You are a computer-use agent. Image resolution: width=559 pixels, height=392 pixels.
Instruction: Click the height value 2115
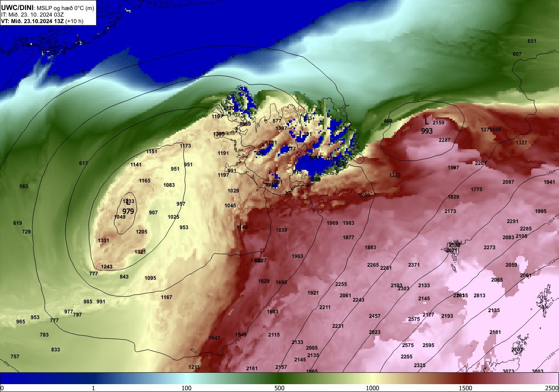[x=274, y=335]
